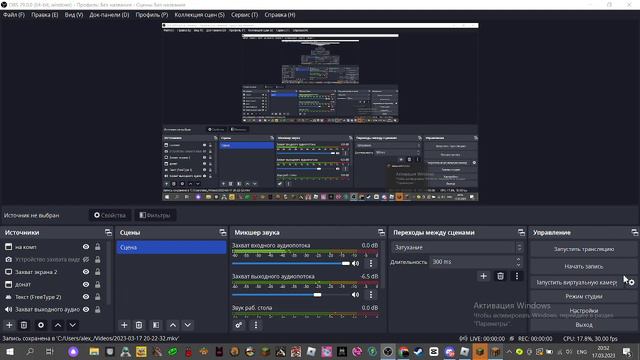The image size is (640, 360).
Task: Open Правка menu
Action: (45, 15)
